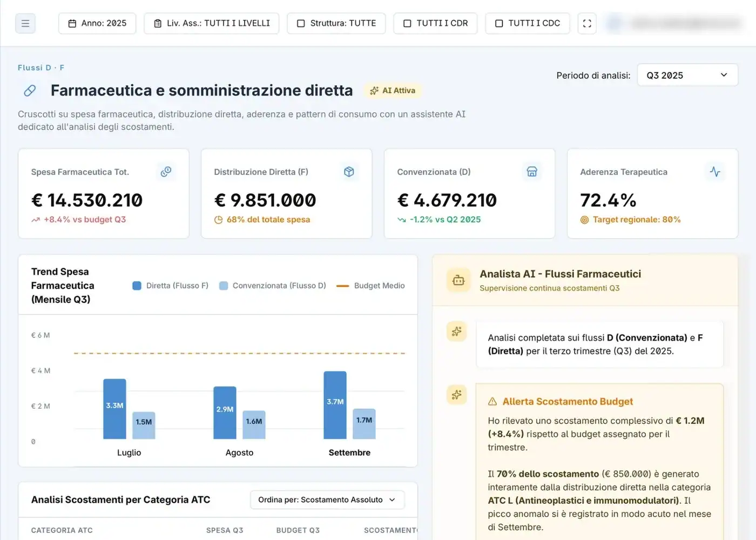
Task: Click the 72.4% adherence value
Action: [608, 200]
